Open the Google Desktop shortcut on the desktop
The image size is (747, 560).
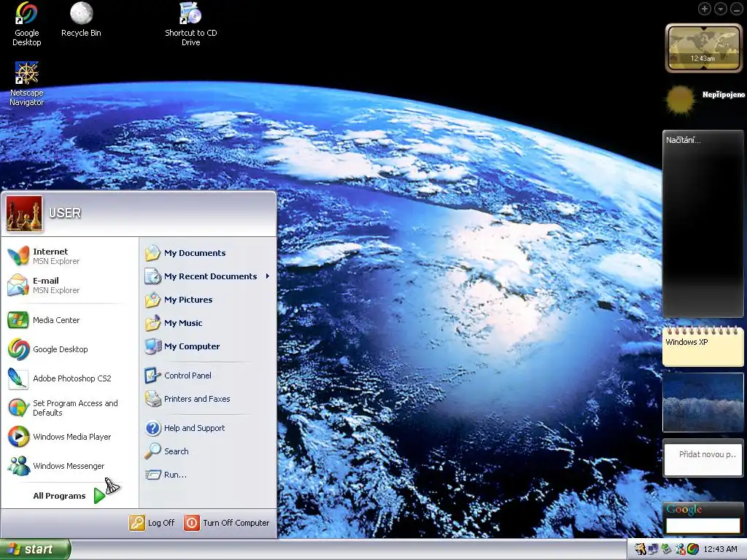coord(26,24)
